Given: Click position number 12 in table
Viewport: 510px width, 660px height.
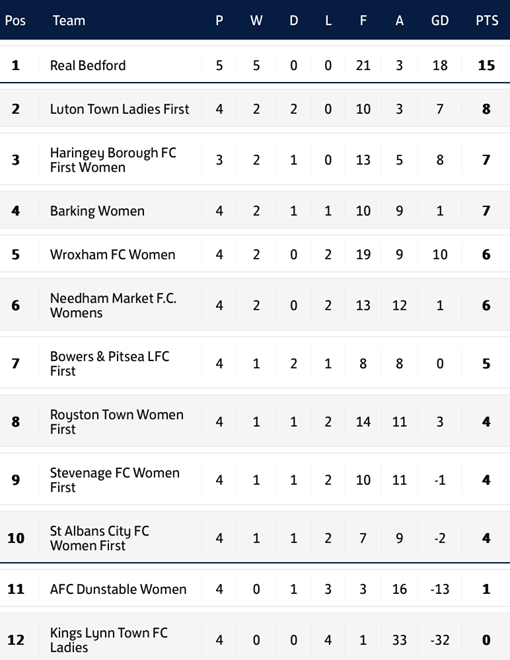Looking at the screenshot, I should pos(16,640).
